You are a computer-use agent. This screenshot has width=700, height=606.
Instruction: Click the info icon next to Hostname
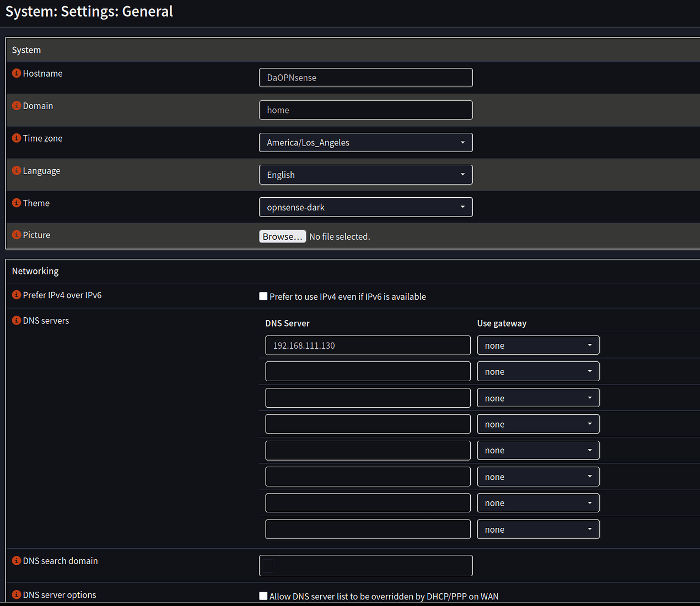(x=15, y=73)
